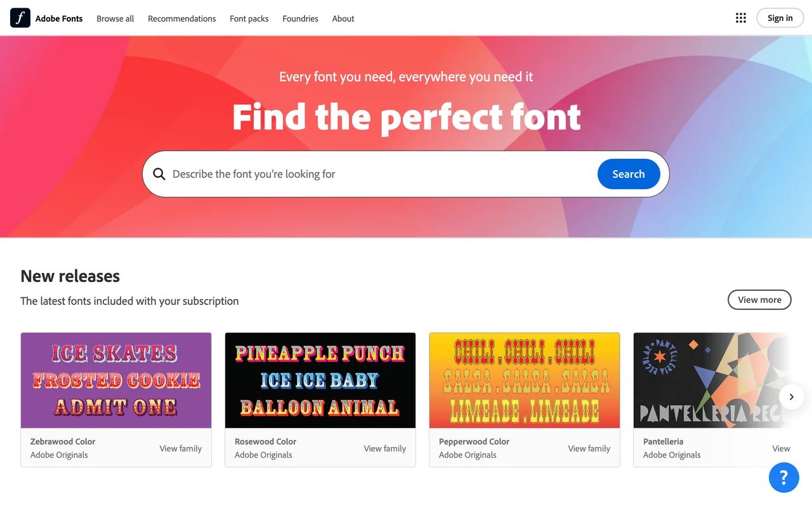812x508 pixels.
Task: Click the Sign in button
Action: tap(780, 18)
